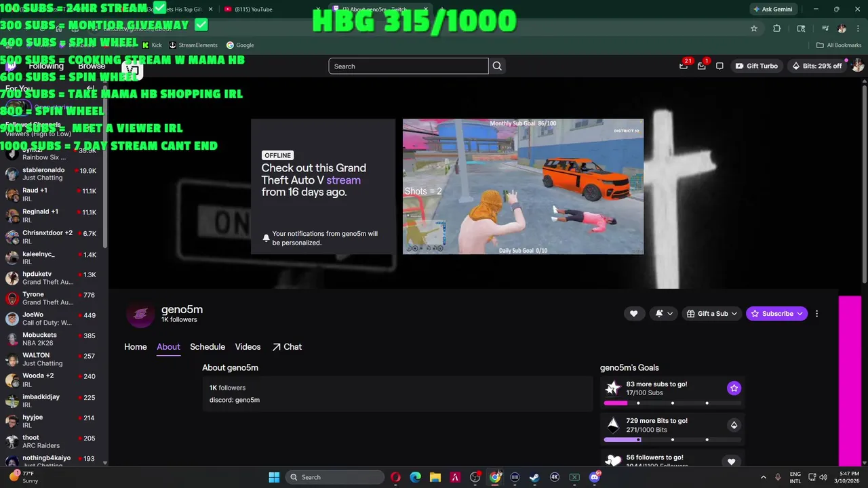Open the Whispers chat bubble icon
This screenshot has height=488, width=868.
pyautogui.click(x=719, y=66)
